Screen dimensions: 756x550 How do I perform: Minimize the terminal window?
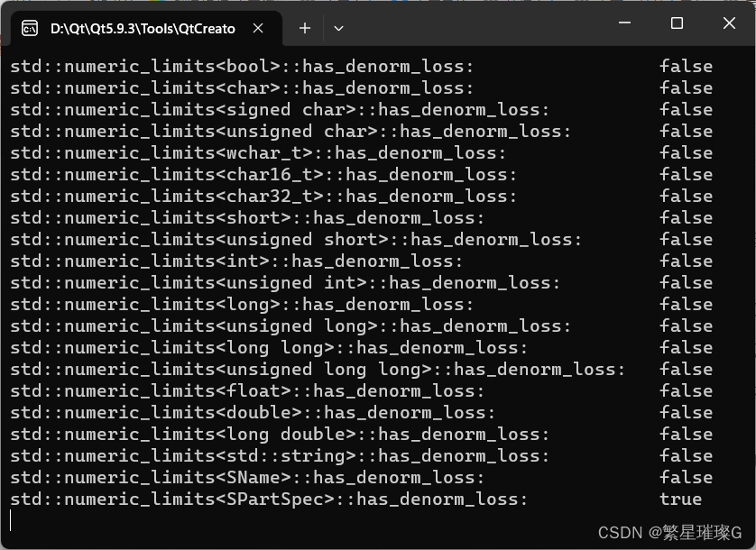[x=623, y=23]
